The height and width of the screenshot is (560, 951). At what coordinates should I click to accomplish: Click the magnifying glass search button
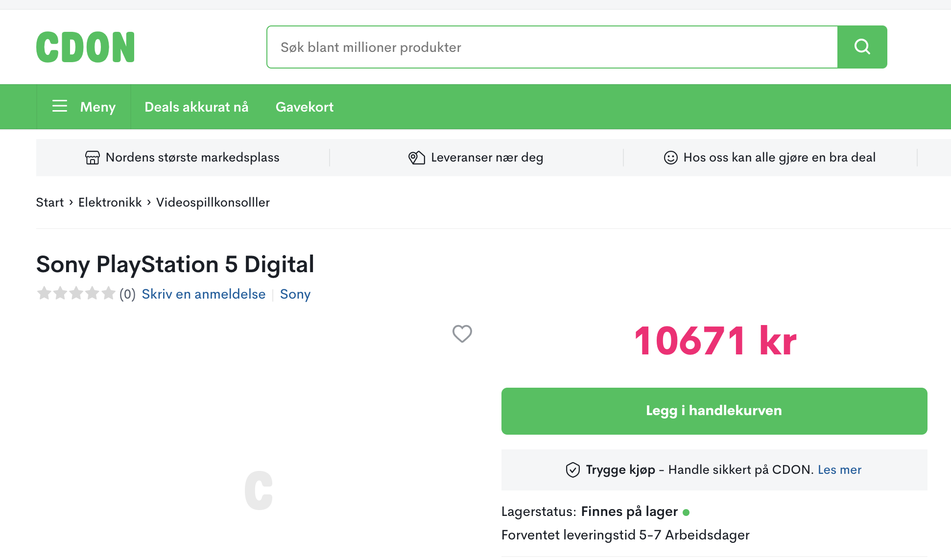click(x=862, y=47)
